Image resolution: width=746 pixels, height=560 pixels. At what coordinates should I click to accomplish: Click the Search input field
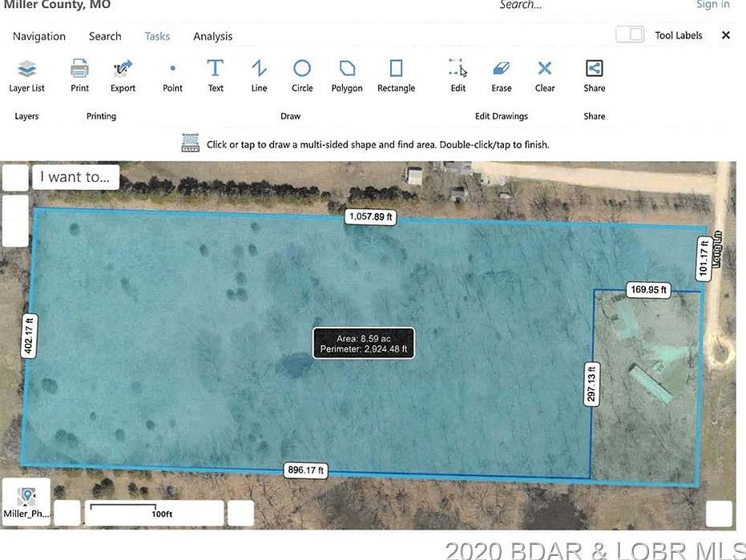pyautogui.click(x=561, y=5)
